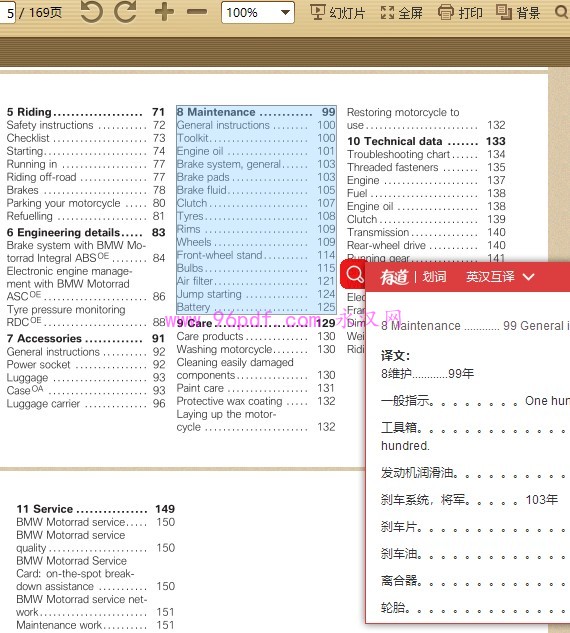Screen dimensions: 570x633
Task: Click the 'Care products' entry
Action: click(x=256, y=336)
